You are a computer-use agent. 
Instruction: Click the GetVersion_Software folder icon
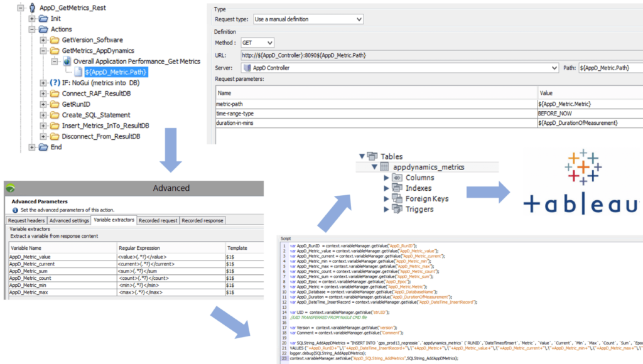55,40
